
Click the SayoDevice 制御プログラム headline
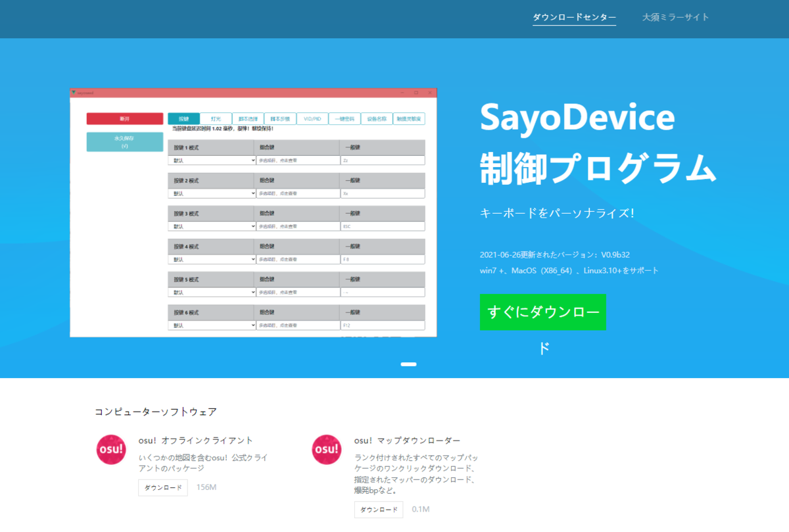598,143
